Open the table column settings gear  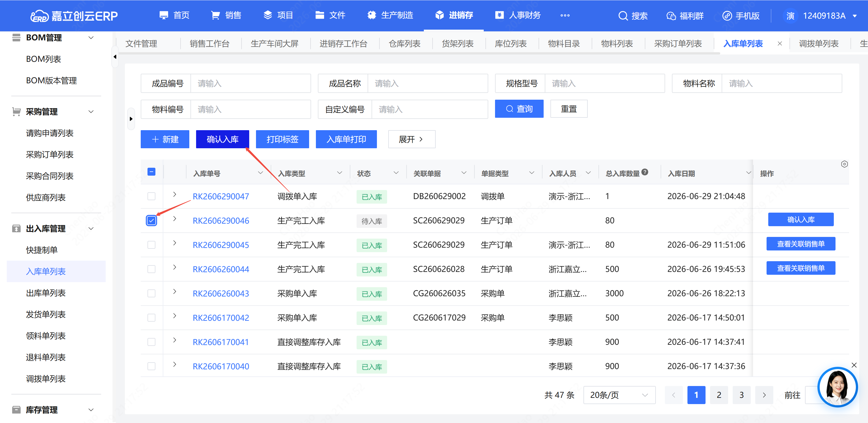click(844, 164)
